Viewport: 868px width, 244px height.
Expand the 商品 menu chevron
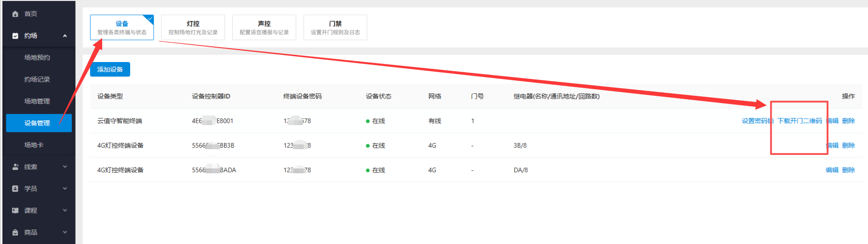[x=65, y=232]
